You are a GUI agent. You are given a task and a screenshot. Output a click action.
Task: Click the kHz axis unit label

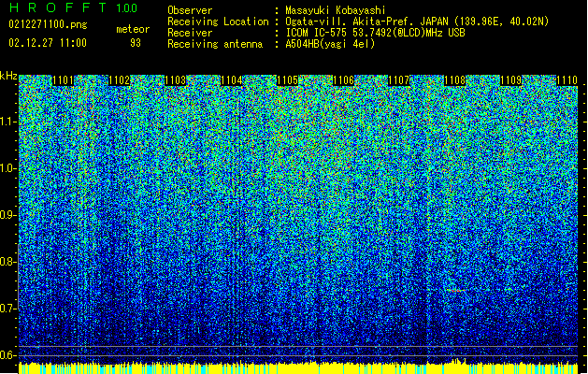[8, 76]
